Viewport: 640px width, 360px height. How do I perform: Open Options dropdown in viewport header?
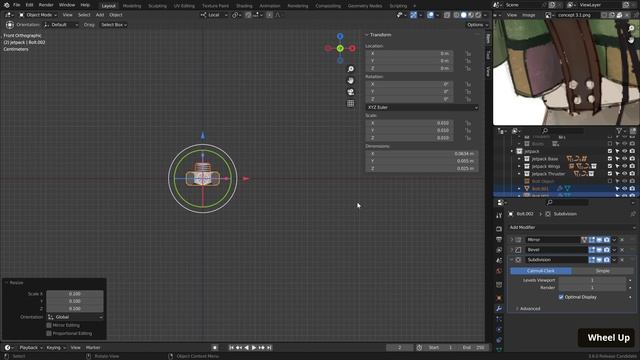[477, 25]
